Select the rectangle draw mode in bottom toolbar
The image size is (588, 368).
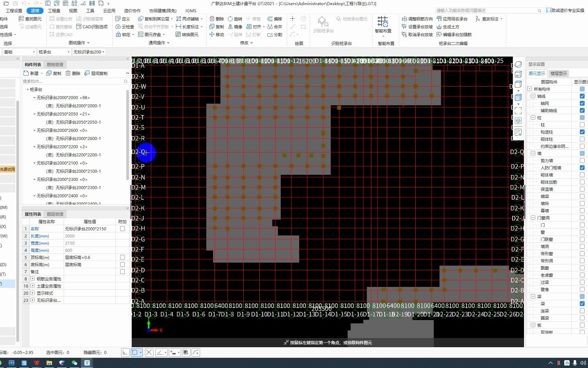(x=135, y=352)
